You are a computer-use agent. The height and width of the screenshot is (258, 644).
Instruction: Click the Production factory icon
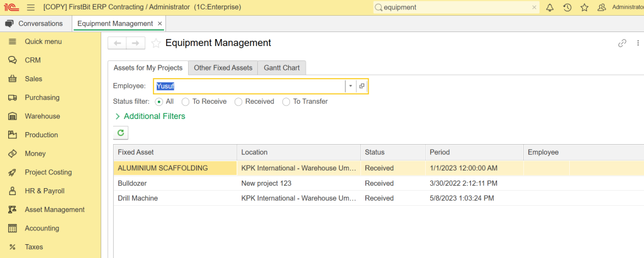[x=13, y=135]
